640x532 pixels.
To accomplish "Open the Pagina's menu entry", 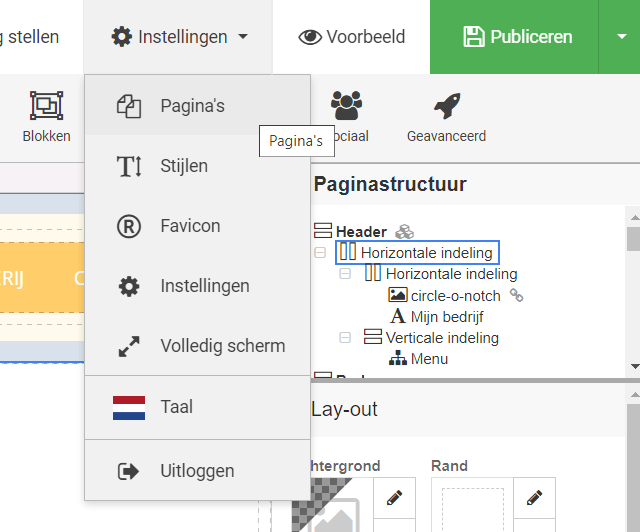I will click(x=192, y=106).
